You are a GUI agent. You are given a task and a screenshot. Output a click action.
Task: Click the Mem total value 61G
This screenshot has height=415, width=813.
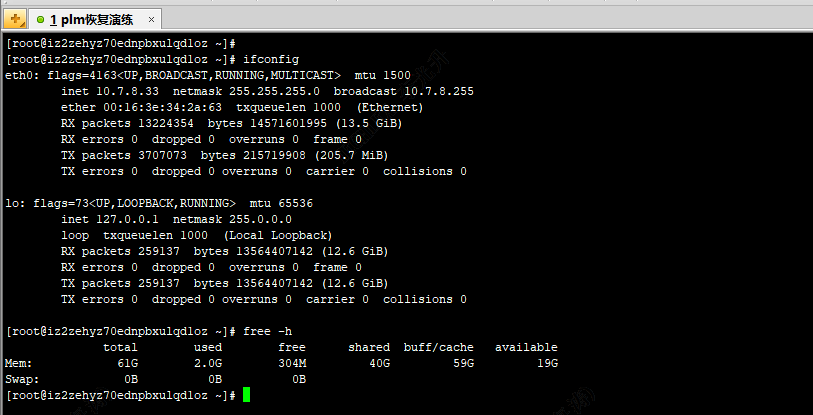point(127,363)
